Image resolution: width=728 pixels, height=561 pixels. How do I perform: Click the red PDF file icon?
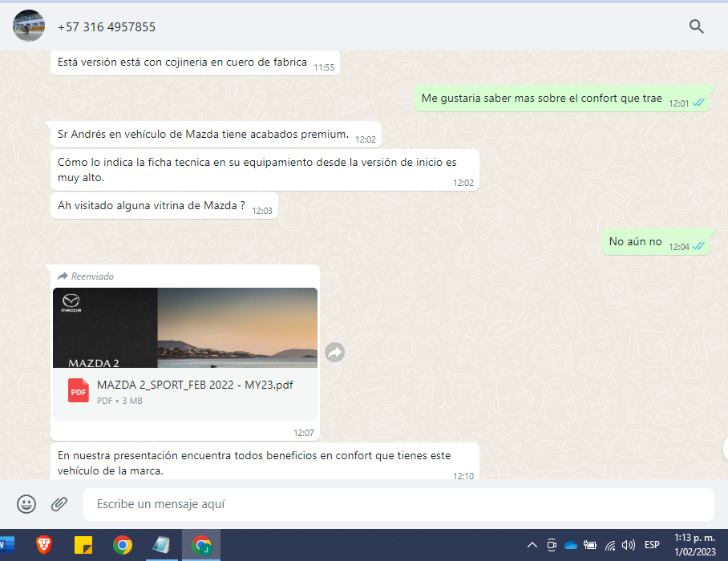coord(79,390)
